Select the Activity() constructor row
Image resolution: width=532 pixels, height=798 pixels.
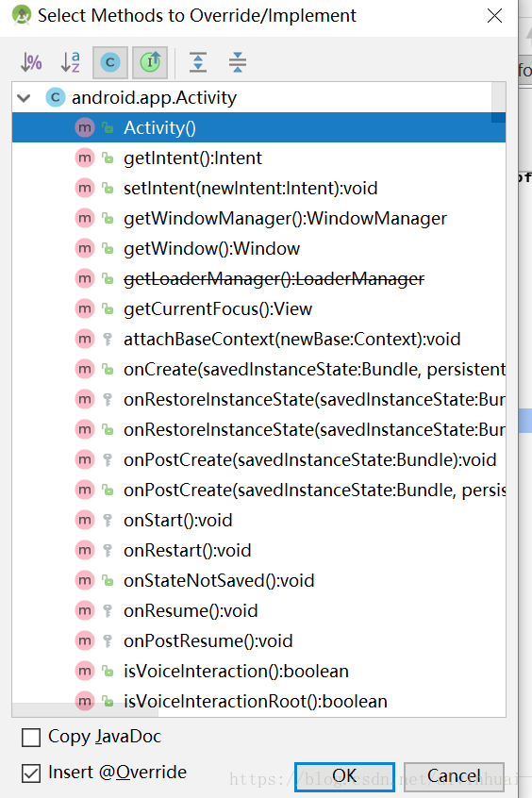258,127
